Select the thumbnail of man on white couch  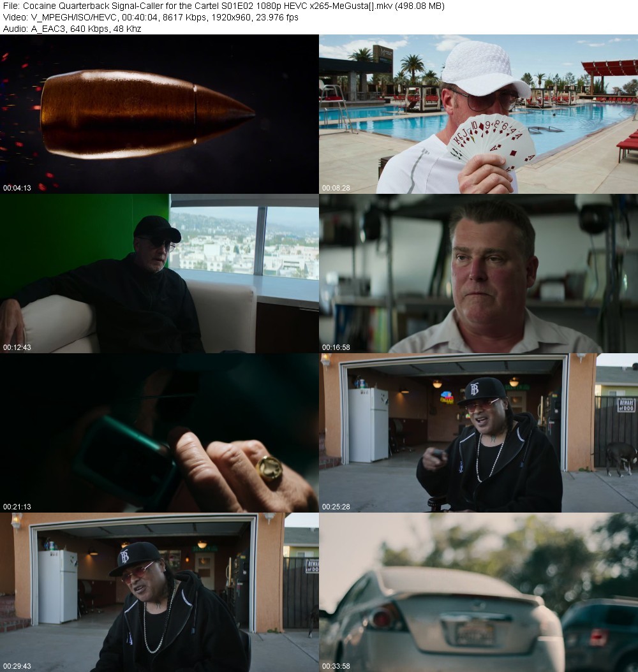(159, 274)
